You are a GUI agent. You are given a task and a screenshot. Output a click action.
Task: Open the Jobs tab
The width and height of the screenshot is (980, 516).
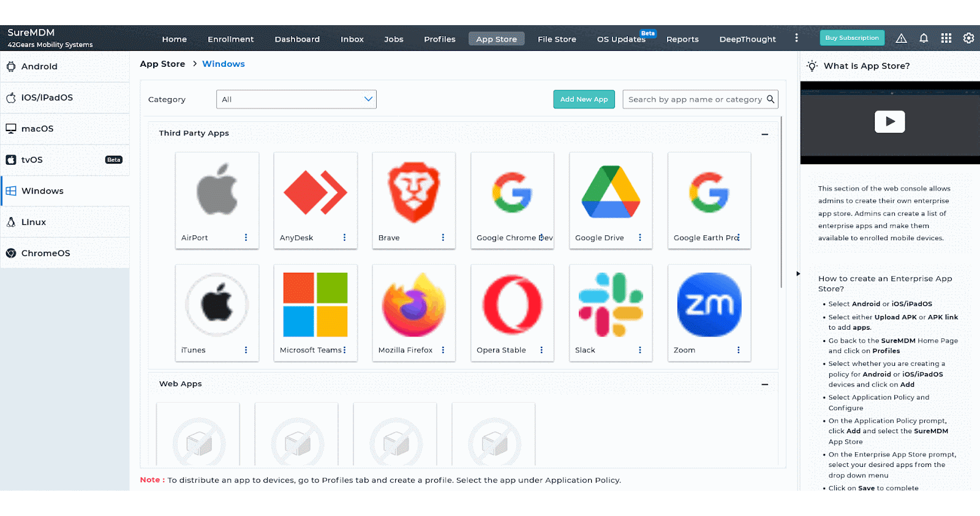coord(394,39)
